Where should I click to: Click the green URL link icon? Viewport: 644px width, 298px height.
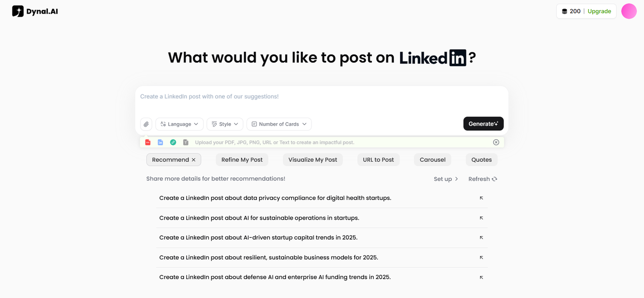[173, 142]
